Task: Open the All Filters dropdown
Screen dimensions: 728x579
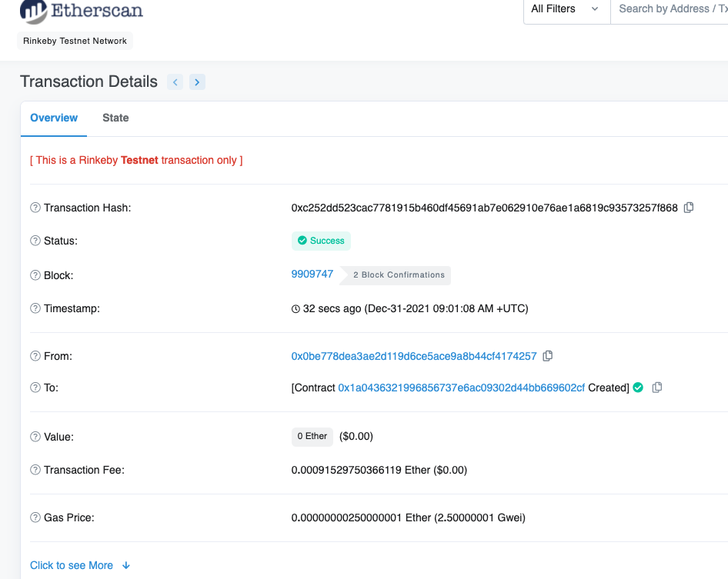Action: [566, 9]
